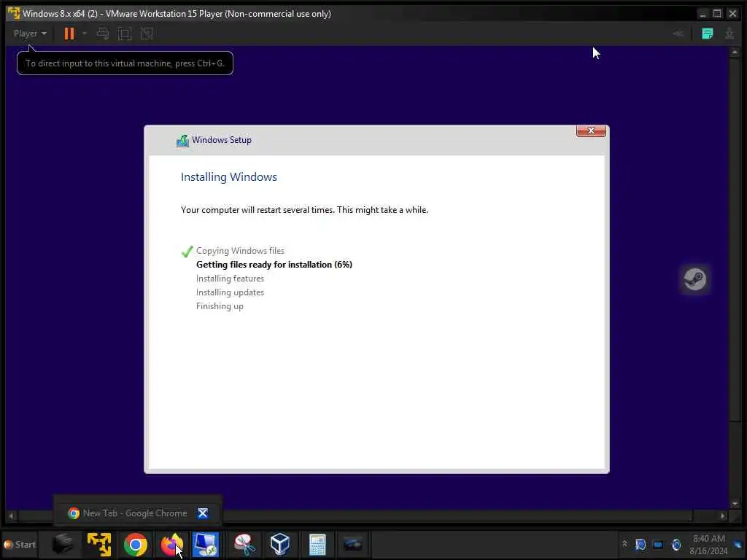
Task: Open the Calculator from the taskbar
Action: [x=317, y=544]
